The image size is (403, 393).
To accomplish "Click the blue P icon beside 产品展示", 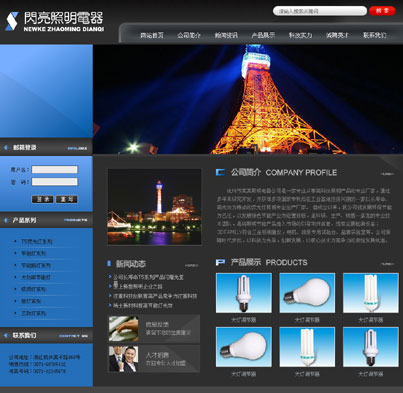I will click(x=220, y=262).
